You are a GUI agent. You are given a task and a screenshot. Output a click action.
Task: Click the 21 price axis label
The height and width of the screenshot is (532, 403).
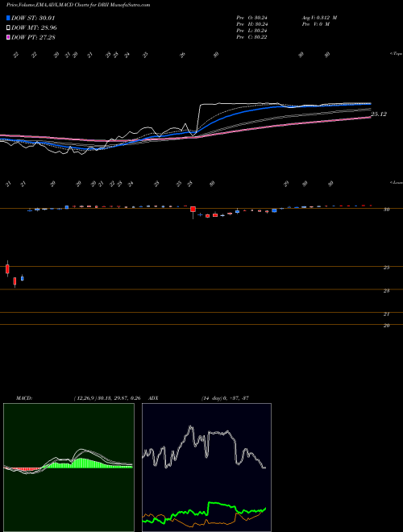[x=386, y=314]
